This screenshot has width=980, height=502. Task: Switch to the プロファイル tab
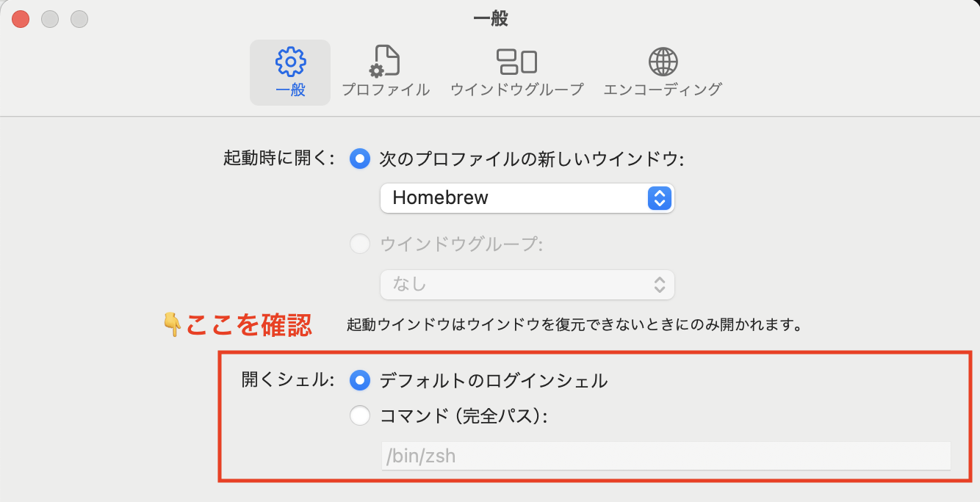[x=386, y=71]
